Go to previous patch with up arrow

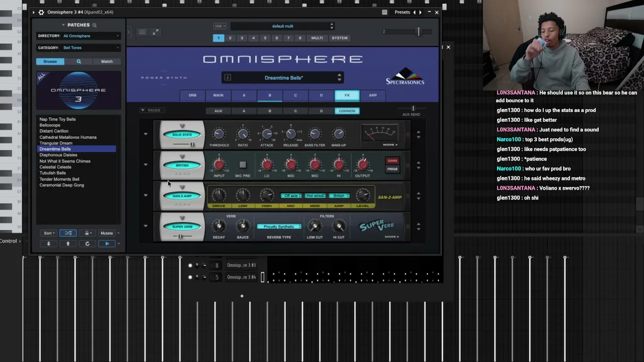pyautogui.click(x=68, y=244)
